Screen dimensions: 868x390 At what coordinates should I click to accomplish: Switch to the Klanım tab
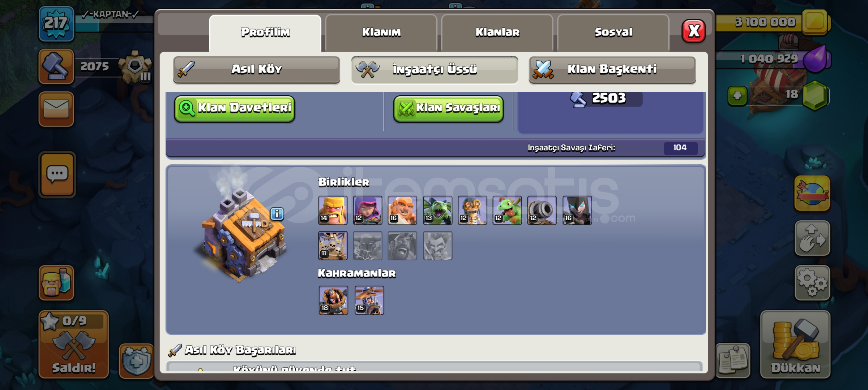click(381, 32)
